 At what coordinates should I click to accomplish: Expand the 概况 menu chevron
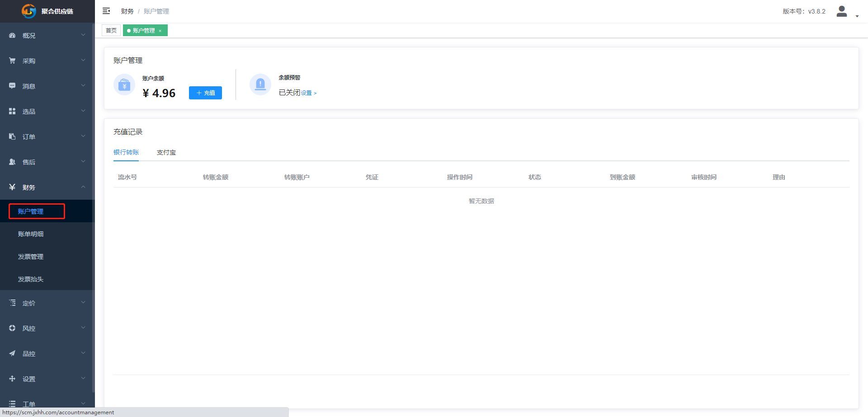(83, 35)
